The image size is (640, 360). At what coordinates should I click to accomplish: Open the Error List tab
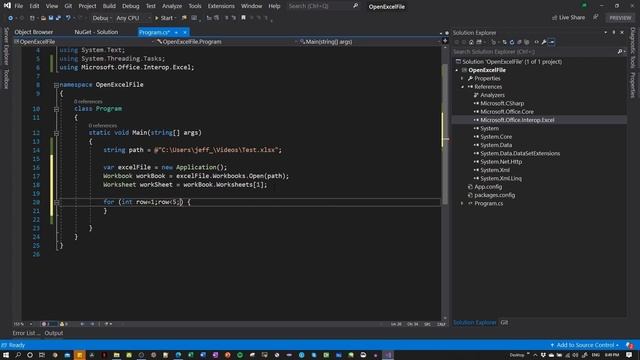click(x=26, y=333)
